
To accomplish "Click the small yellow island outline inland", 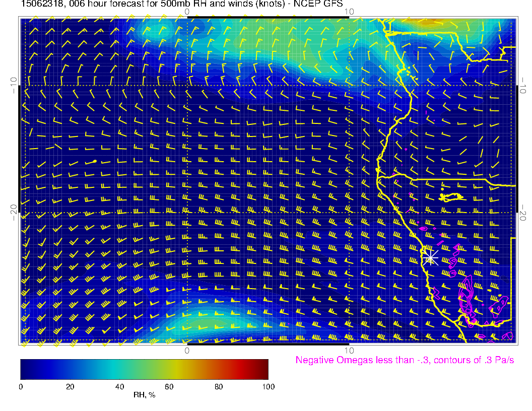I will point(451,196).
